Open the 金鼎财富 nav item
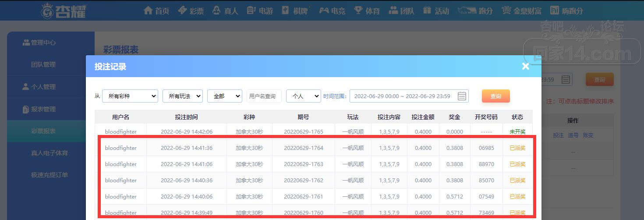The width and height of the screenshot is (644, 220). (x=521, y=11)
